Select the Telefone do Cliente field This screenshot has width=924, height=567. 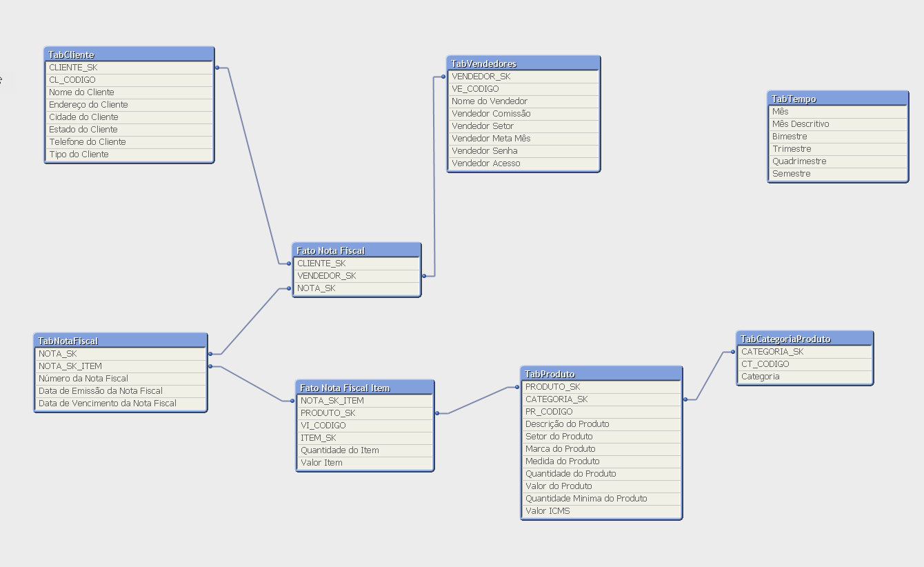[129, 142]
